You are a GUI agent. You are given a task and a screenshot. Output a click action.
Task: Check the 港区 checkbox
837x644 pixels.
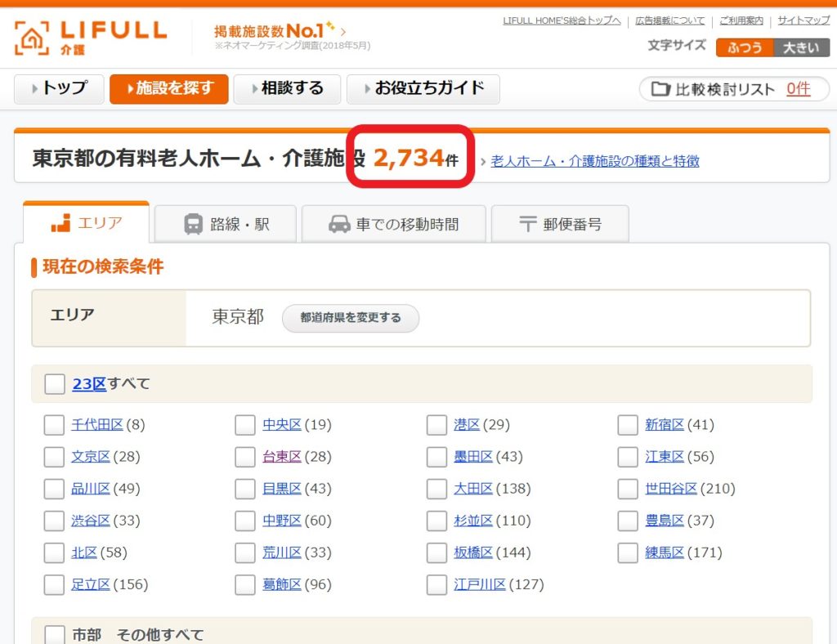pyautogui.click(x=436, y=425)
